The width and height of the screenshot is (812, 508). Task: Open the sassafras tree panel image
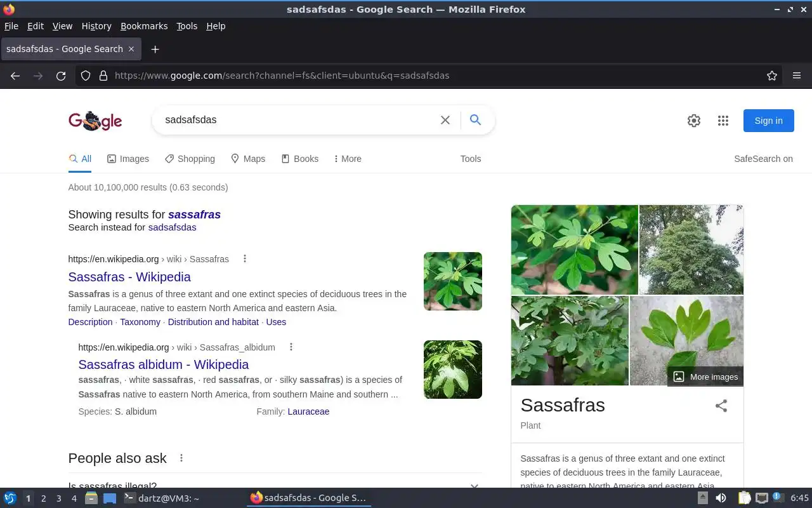point(691,250)
